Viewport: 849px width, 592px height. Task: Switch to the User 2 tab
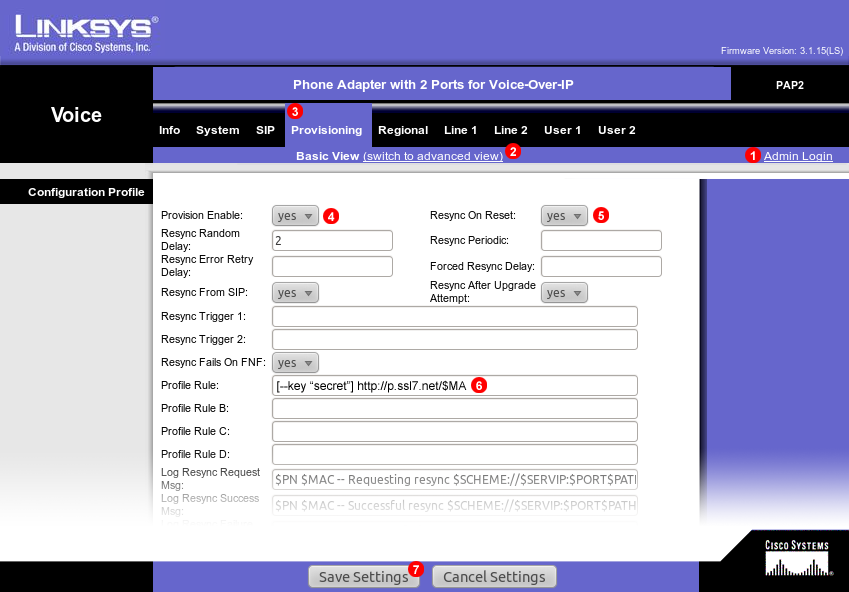pos(616,129)
